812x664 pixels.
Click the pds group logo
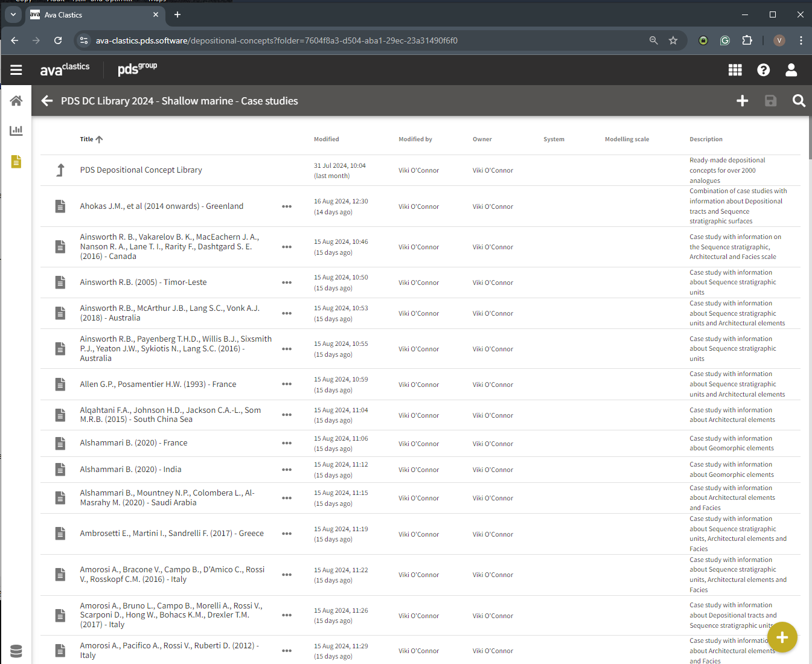point(137,69)
